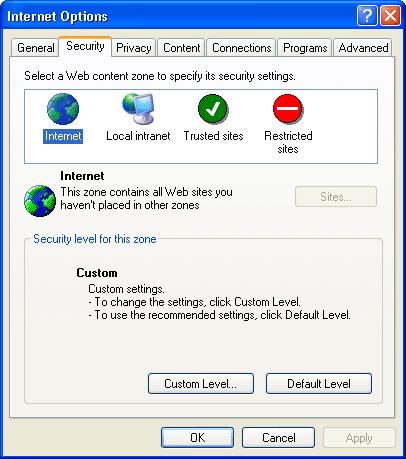This screenshot has width=406, height=459.
Task: Click the Apply button
Action: [x=359, y=438]
